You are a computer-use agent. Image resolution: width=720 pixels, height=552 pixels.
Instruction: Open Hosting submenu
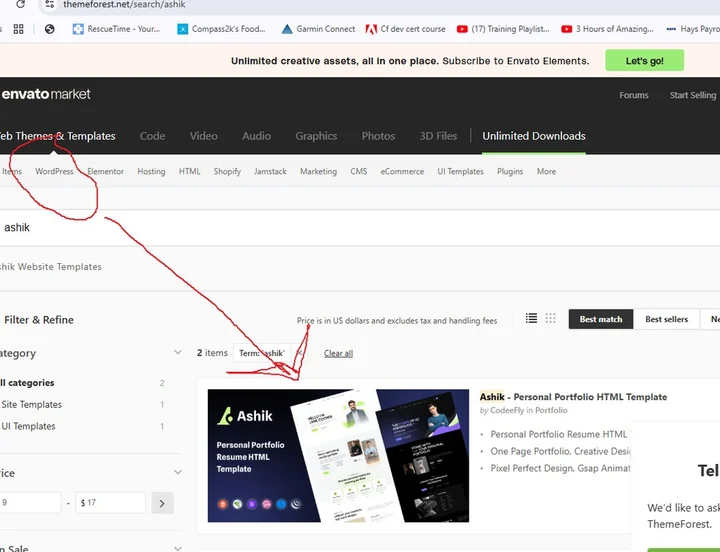pos(151,171)
